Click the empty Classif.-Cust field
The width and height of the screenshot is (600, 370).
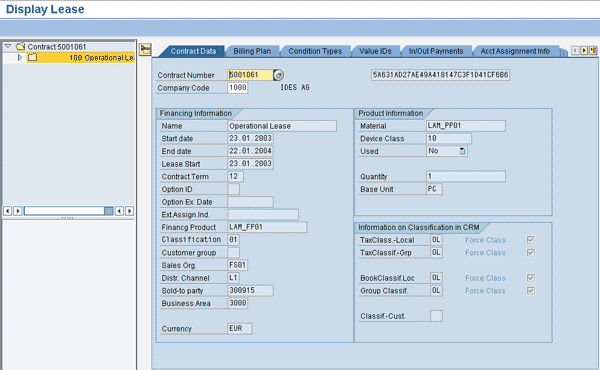tap(436, 316)
